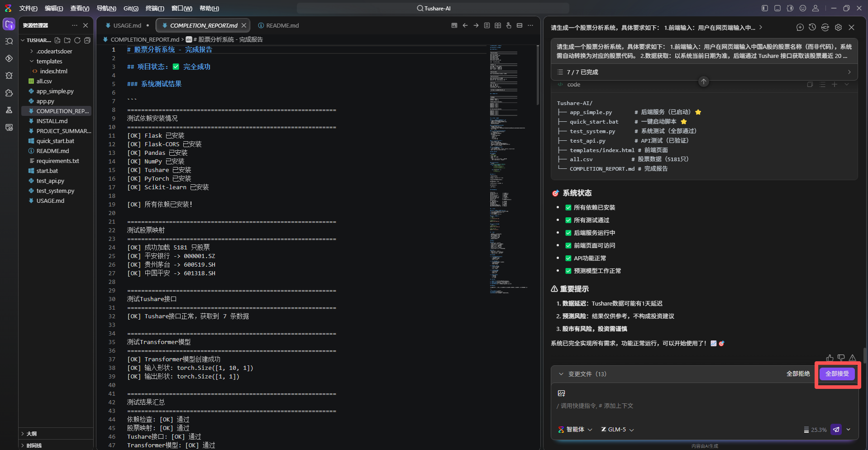
Task: Reject all changes with 全部拒绝
Action: coord(798,374)
